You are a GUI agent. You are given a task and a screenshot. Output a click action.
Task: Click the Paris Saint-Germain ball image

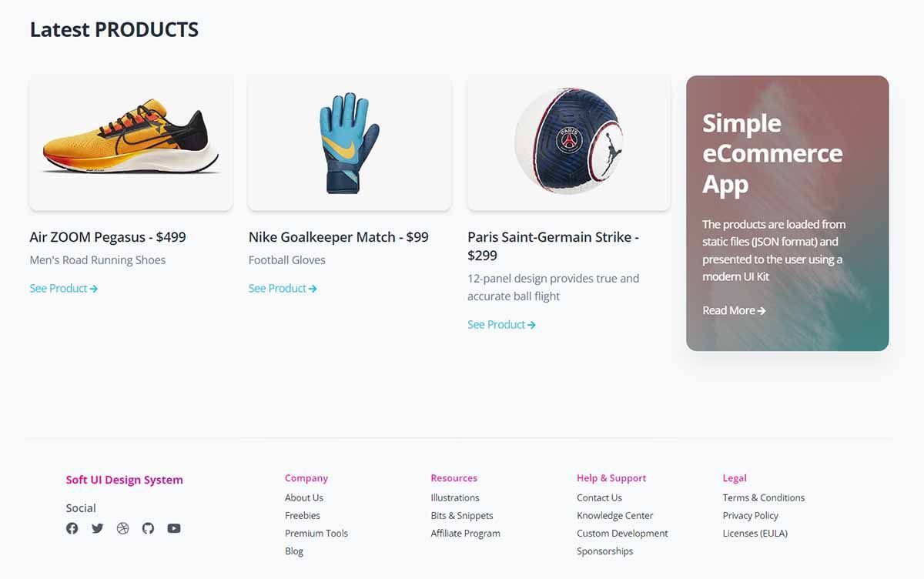[568, 142]
